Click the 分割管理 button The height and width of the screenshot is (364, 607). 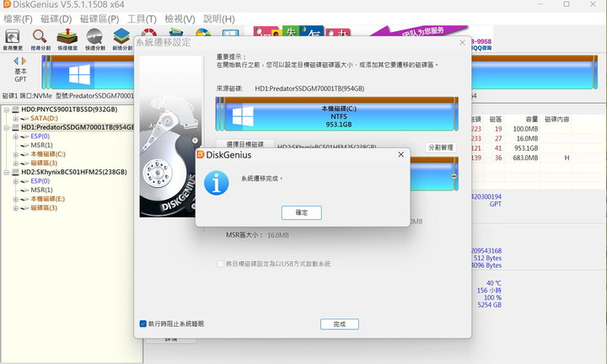point(441,147)
